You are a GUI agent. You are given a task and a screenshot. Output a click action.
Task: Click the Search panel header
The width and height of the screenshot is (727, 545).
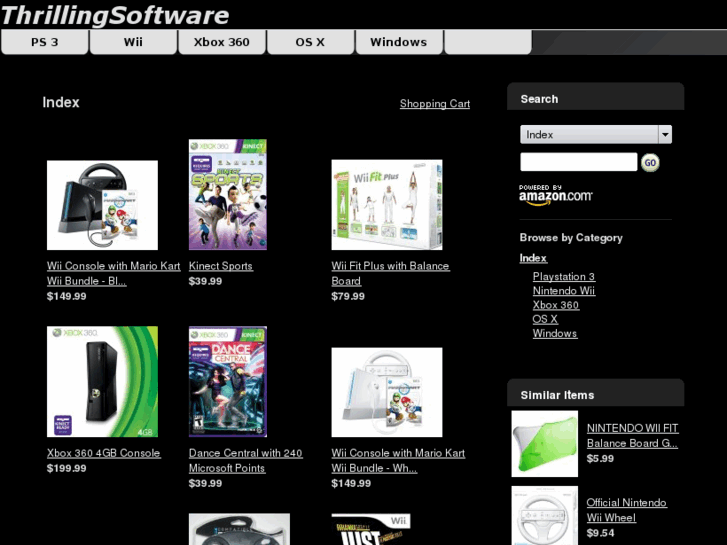596,97
